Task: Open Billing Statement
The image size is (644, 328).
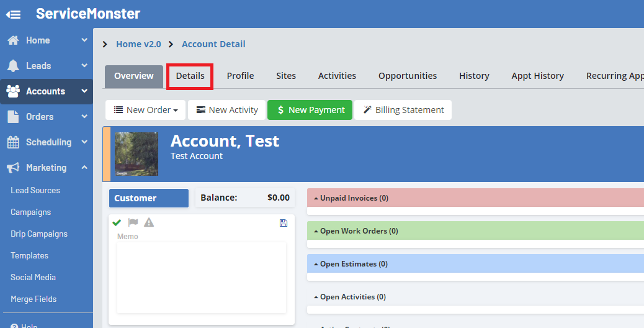Action: click(403, 110)
